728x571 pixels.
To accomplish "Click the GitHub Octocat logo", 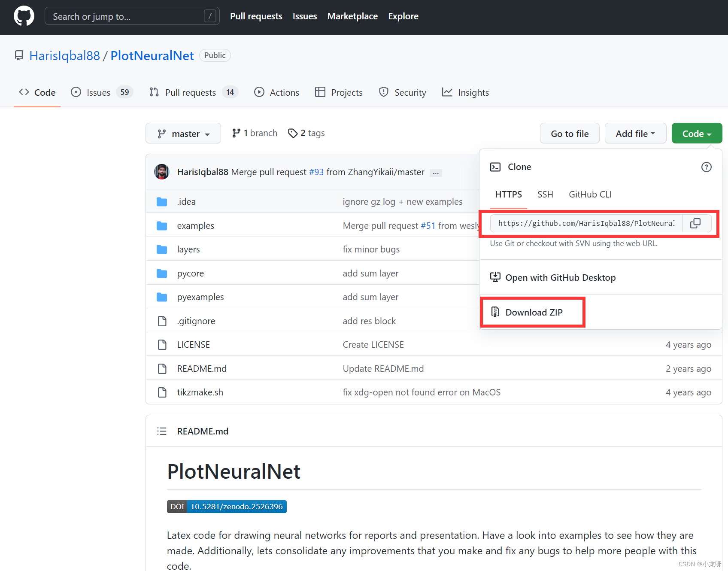I will 24,16.
